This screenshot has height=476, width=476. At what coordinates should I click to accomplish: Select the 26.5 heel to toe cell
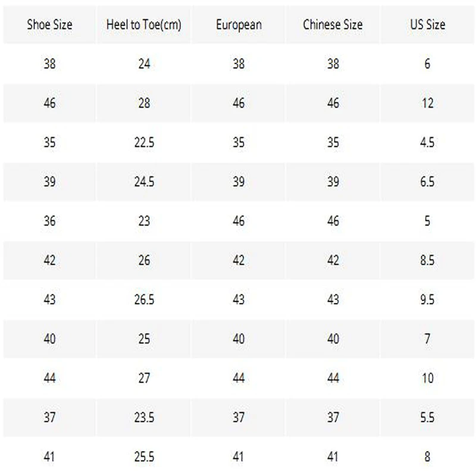(x=144, y=300)
